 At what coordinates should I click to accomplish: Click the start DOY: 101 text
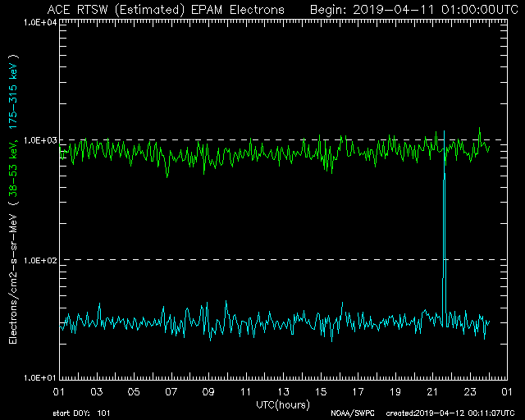[x=80, y=413]
